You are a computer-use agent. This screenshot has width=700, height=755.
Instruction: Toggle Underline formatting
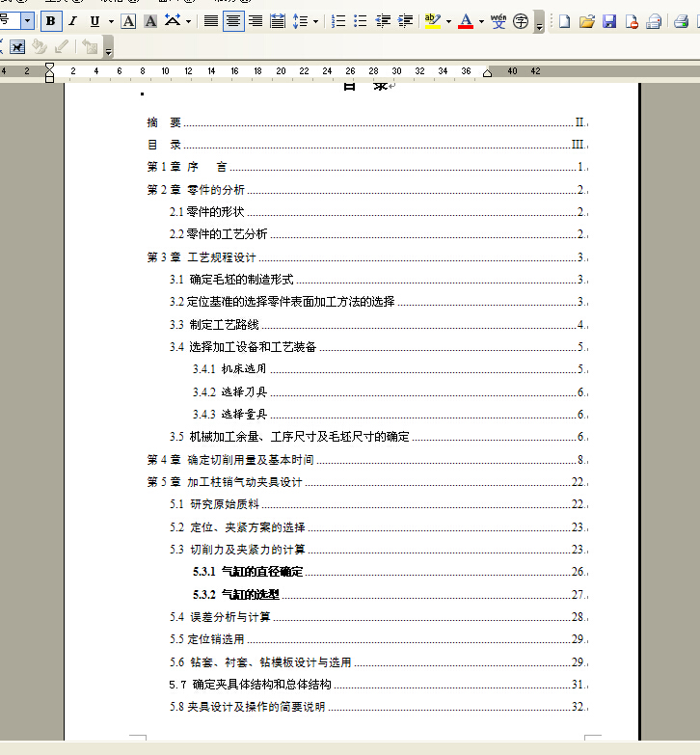[x=94, y=21]
